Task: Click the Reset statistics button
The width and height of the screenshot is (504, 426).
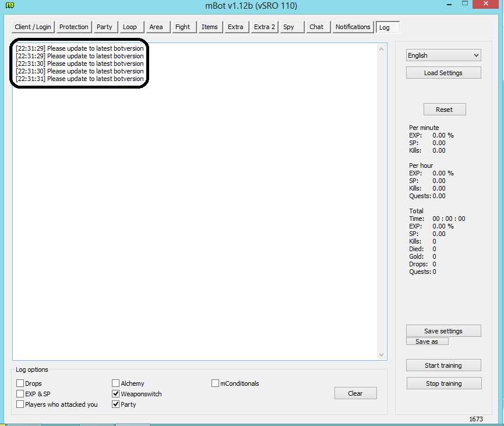Action: pyautogui.click(x=445, y=110)
